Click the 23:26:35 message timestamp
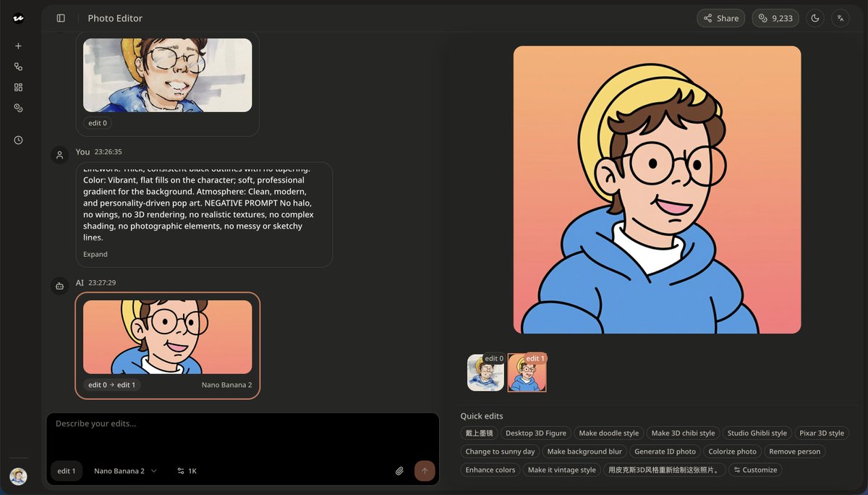The height and width of the screenshot is (495, 868). tap(109, 152)
